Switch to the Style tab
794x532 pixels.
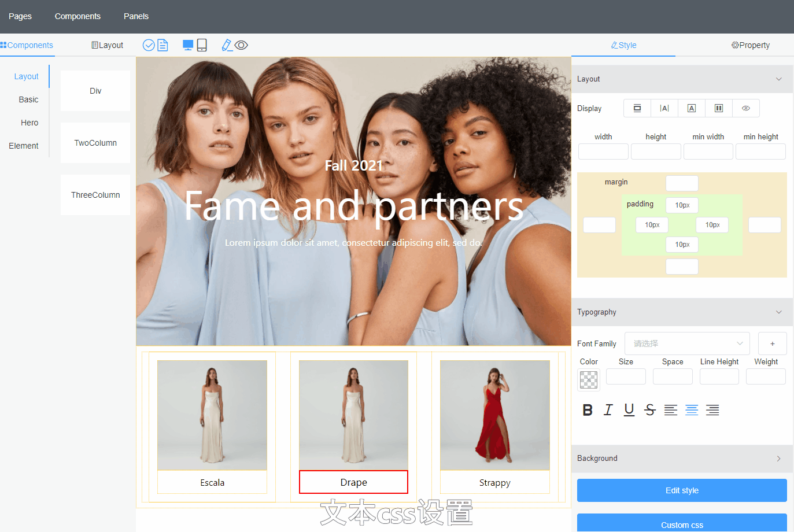(623, 45)
